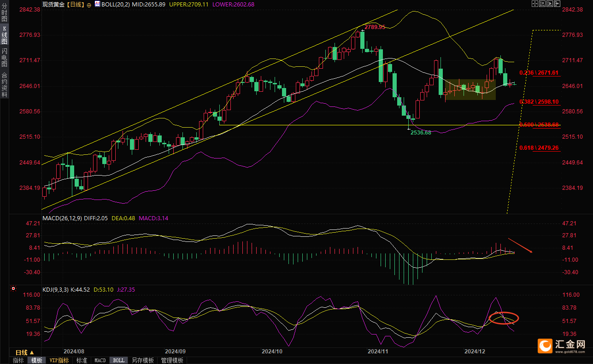Click the 管理模板 button
Screen dimensions: 593x364
tap(172, 360)
